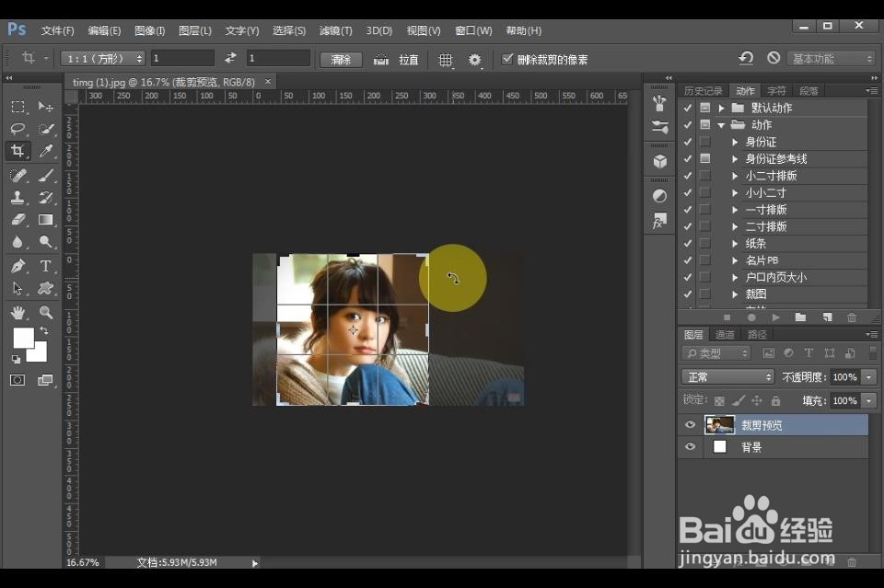Viewport: 884px width, 588px height.
Task: Open layer blend mode 正常 dropdown
Action: point(727,376)
